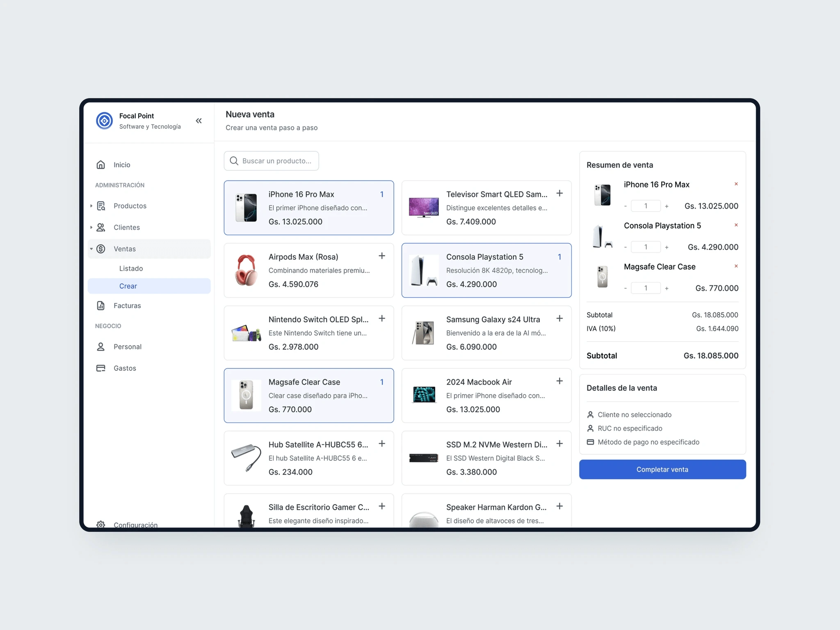Select Crear under Ventas
The width and height of the screenshot is (840, 630).
coord(149,286)
